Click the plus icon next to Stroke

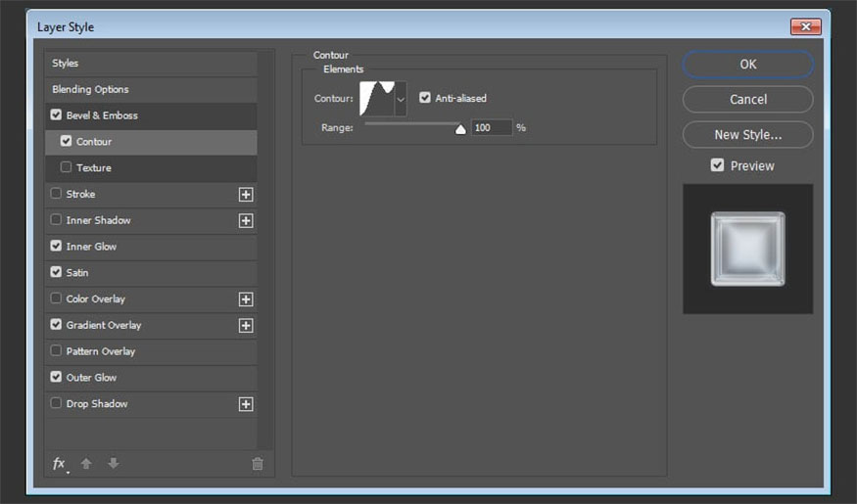click(246, 195)
